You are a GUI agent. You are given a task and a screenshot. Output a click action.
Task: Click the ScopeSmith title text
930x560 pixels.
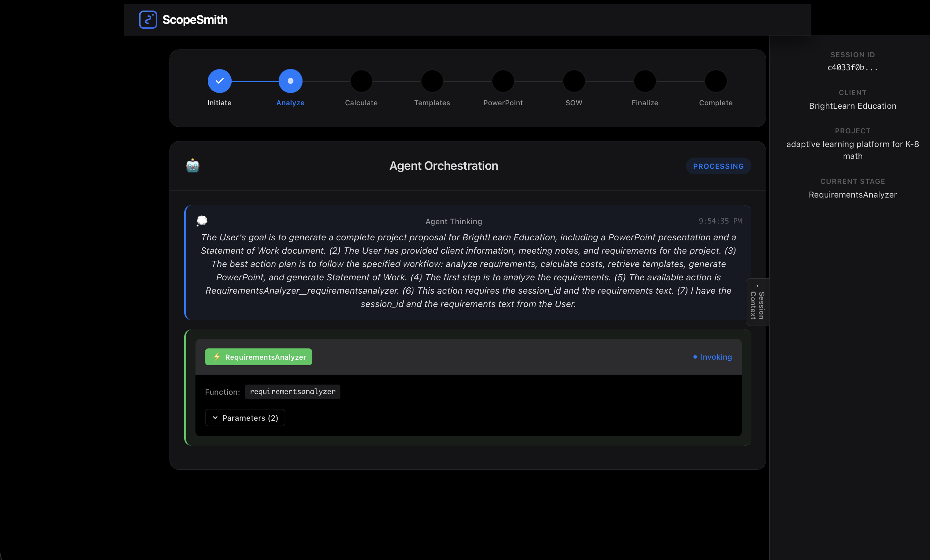coord(195,20)
